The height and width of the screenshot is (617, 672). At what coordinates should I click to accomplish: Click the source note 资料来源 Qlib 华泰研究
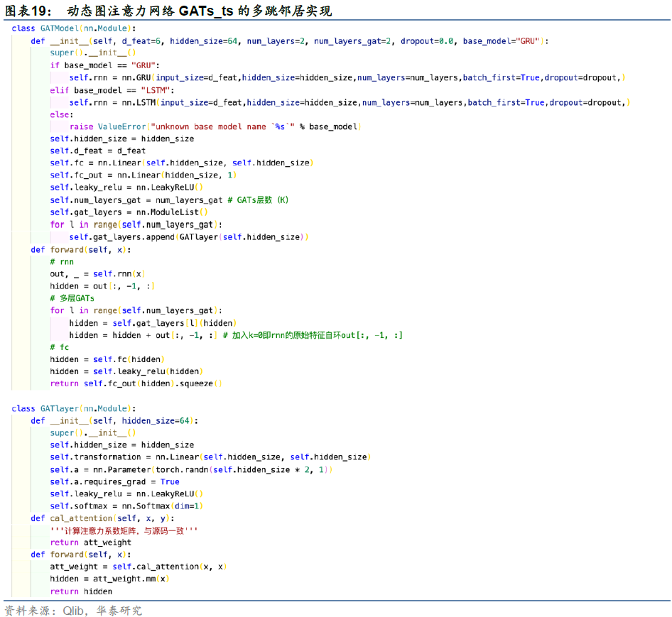click(x=73, y=610)
